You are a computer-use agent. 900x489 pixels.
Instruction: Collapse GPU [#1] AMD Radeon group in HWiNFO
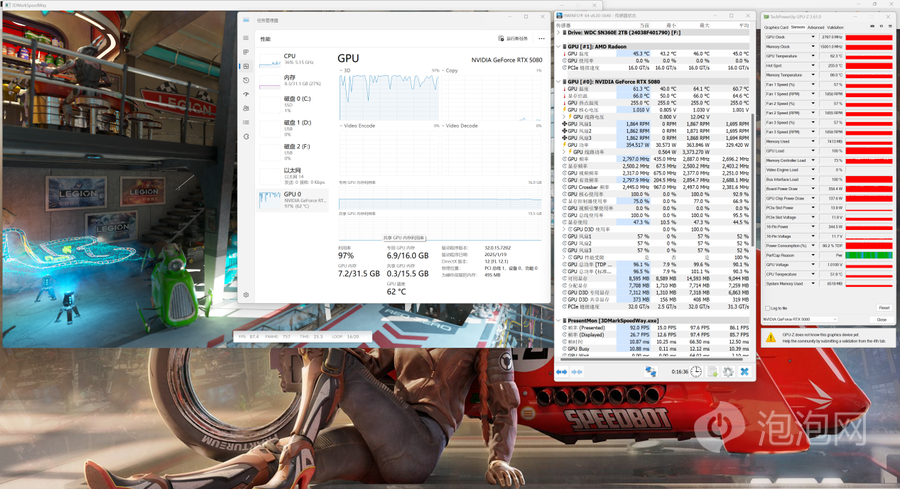(558, 46)
